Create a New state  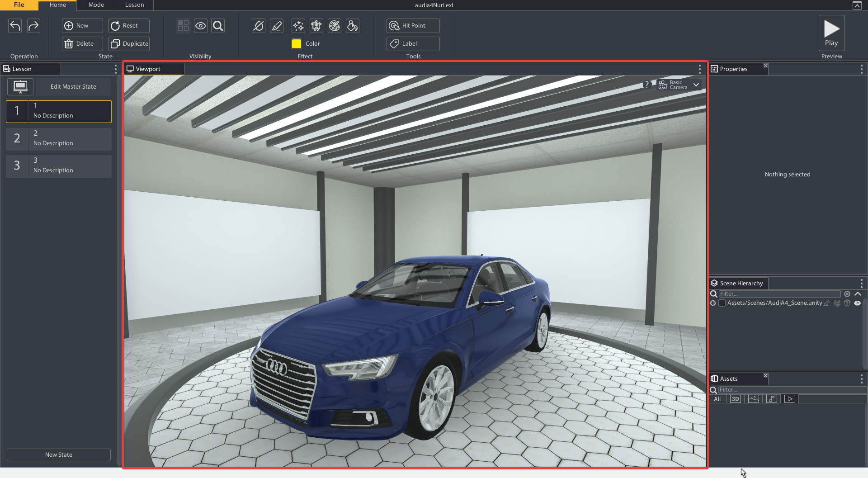click(82, 26)
